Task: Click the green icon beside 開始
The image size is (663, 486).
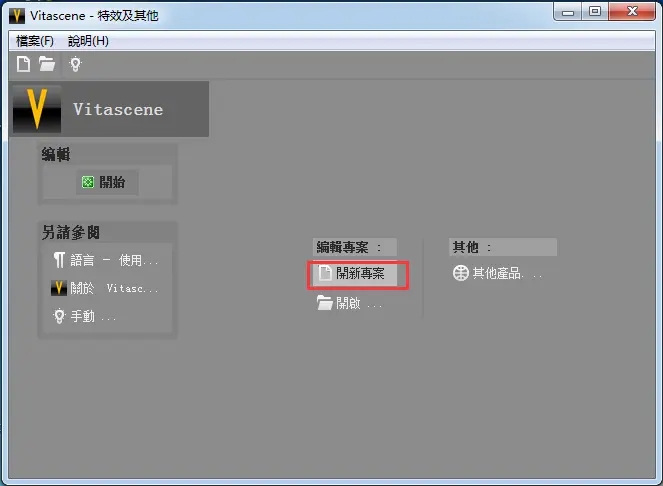Action: coord(88,182)
